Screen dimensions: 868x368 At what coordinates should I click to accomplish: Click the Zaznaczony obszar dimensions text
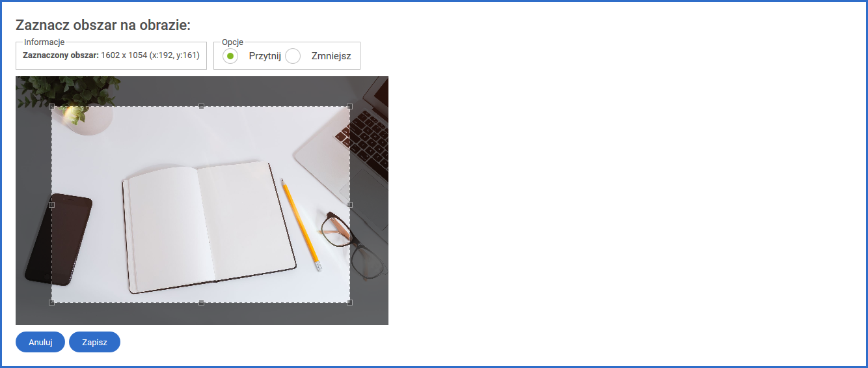(111, 55)
